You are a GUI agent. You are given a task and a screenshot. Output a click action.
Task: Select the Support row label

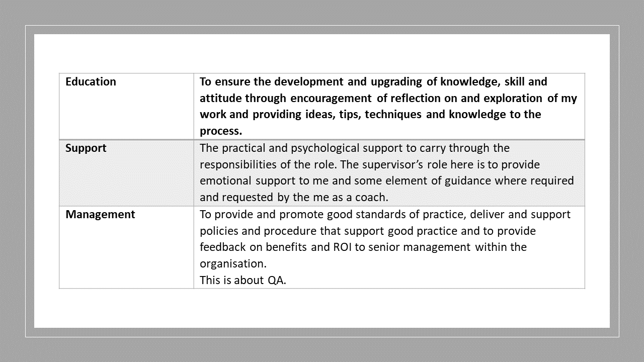[86, 148]
